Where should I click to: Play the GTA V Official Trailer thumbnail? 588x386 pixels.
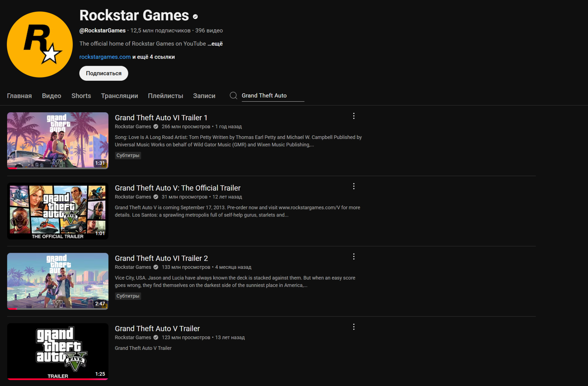click(58, 211)
